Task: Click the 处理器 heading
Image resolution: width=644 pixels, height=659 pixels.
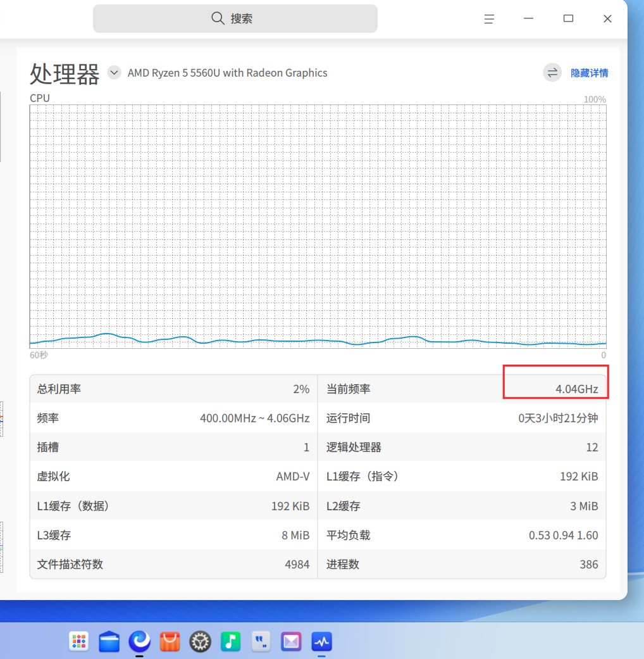Action: (65, 74)
